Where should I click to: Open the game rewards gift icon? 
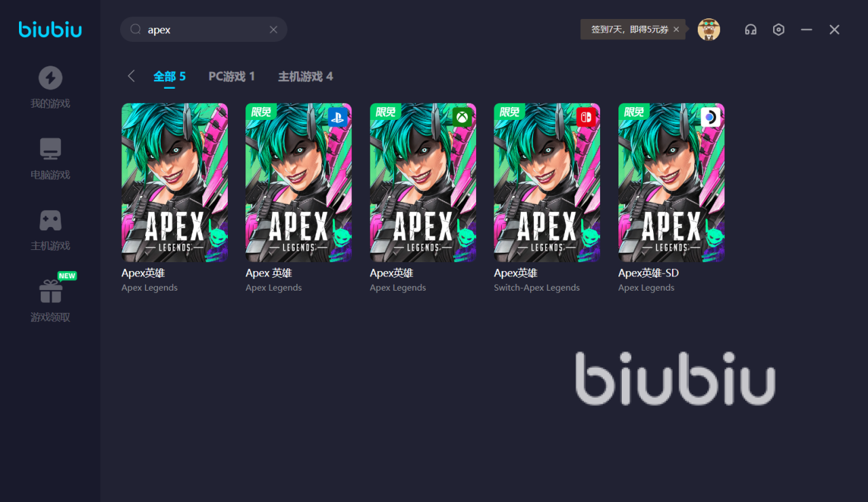(x=50, y=292)
